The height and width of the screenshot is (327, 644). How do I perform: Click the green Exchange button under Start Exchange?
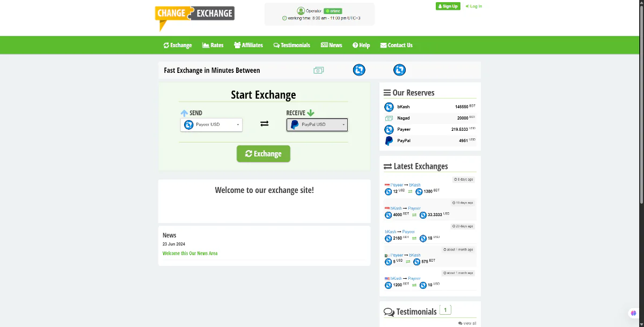264,154
